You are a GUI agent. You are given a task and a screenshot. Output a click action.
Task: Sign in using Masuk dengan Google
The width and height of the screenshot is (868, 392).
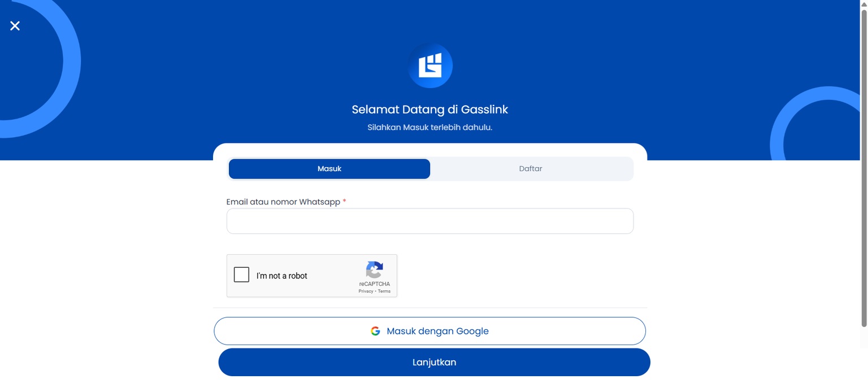point(429,331)
